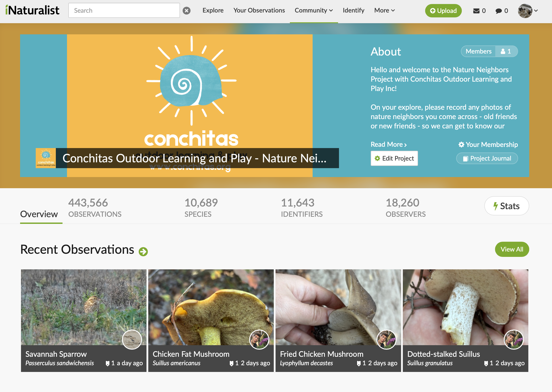Click the green arrow beside Recent Observations
The width and height of the screenshot is (552, 392).
[143, 252]
